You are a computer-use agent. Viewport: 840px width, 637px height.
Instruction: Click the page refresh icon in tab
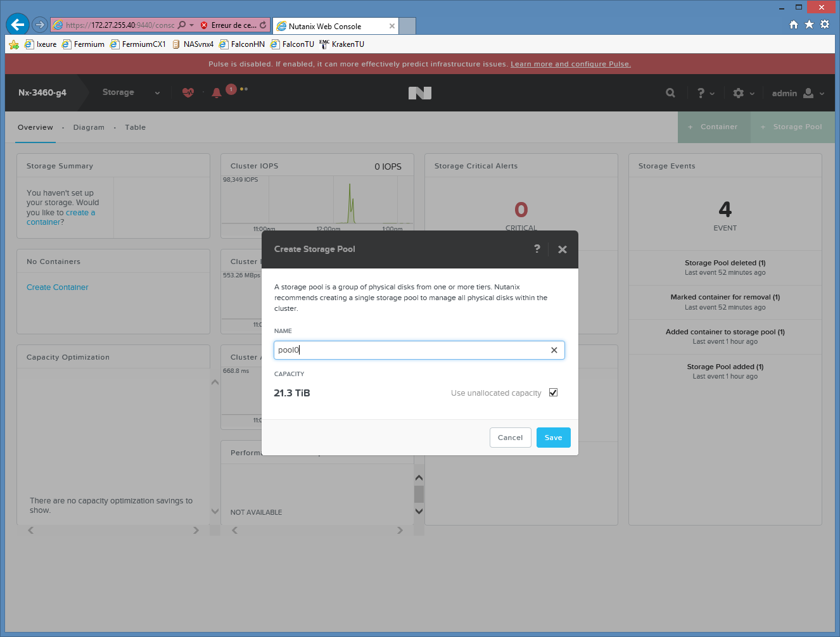pos(263,25)
